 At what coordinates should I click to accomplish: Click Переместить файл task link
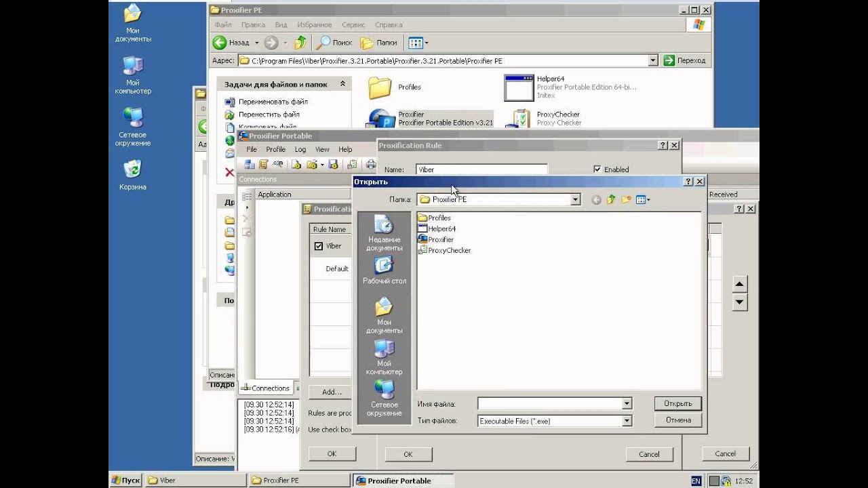tap(263, 115)
